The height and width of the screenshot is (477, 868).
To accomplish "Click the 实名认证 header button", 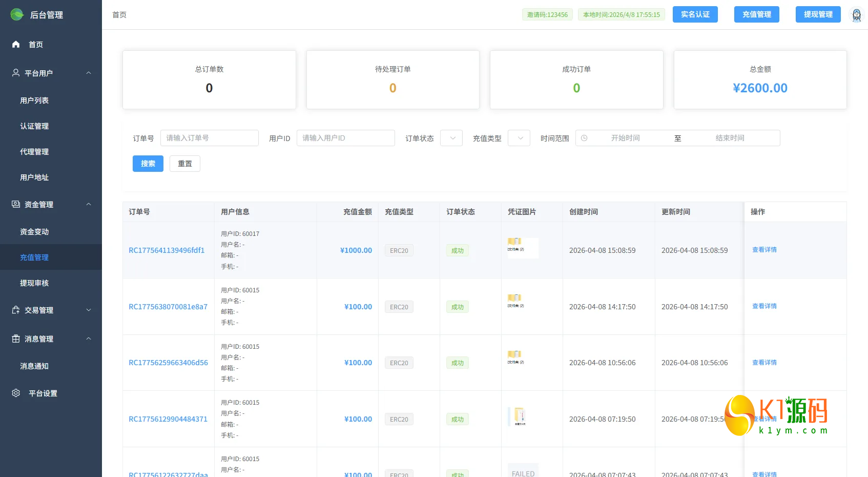I will click(695, 14).
